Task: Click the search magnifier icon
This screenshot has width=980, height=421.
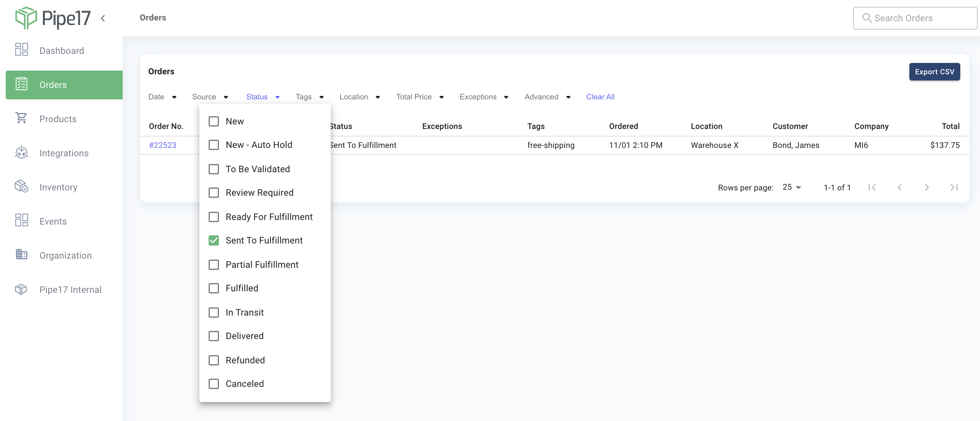Action: 866,18
